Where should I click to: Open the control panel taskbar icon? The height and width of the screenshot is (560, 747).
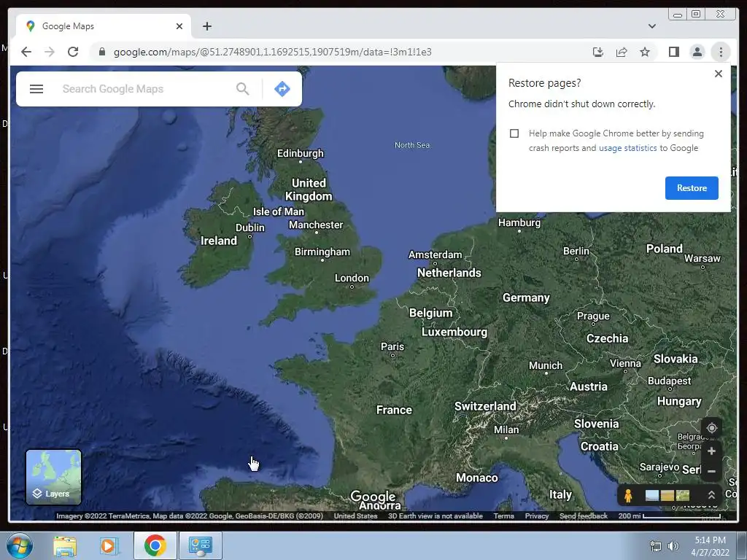(x=200, y=545)
